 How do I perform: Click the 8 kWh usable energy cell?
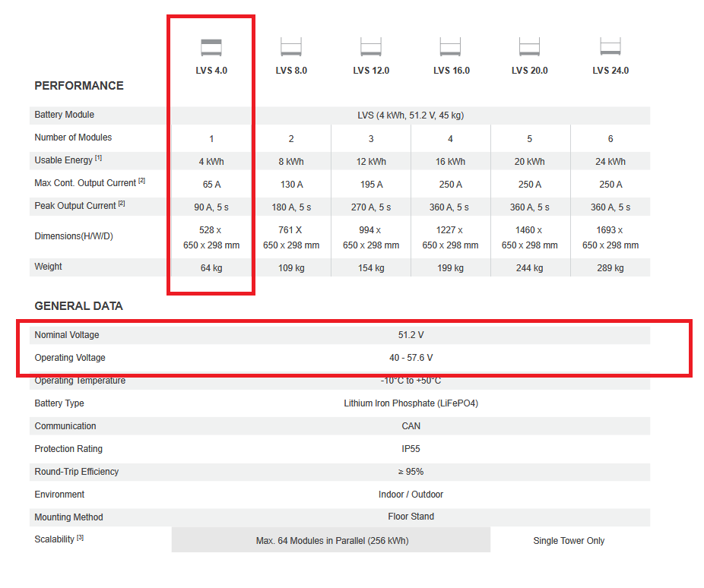point(291,162)
